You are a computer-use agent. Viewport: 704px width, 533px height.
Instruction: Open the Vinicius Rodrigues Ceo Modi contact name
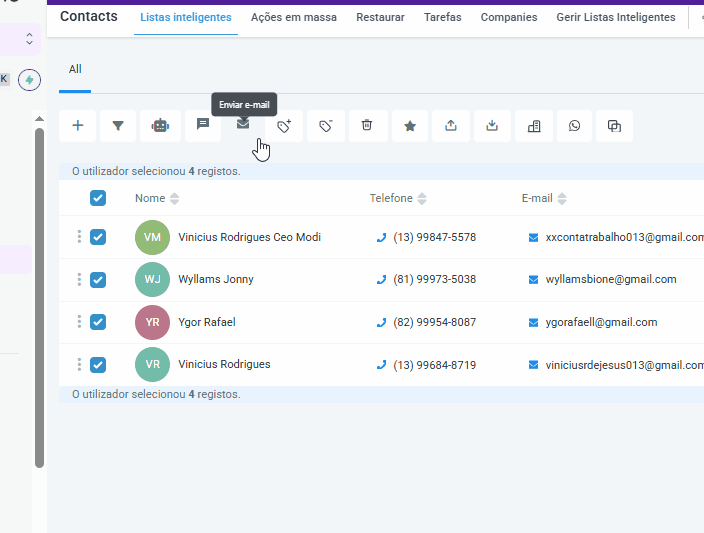click(249, 237)
